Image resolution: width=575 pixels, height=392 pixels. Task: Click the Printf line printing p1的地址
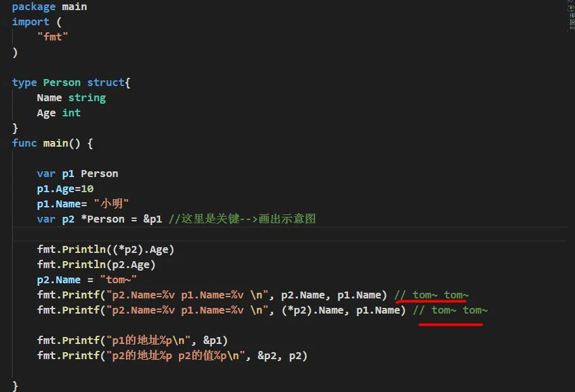(x=132, y=340)
